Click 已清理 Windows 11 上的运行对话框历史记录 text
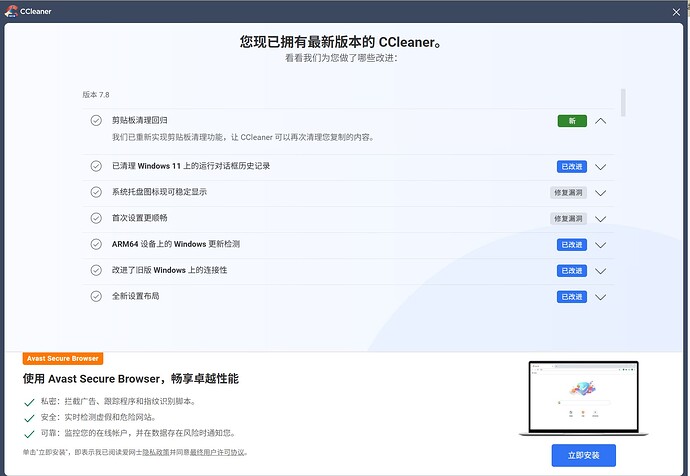 191,166
